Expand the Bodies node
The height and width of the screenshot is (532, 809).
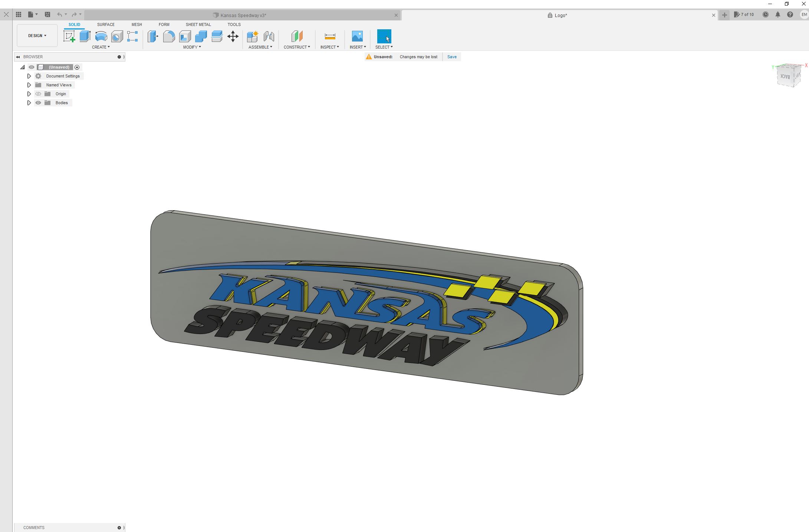(x=29, y=103)
